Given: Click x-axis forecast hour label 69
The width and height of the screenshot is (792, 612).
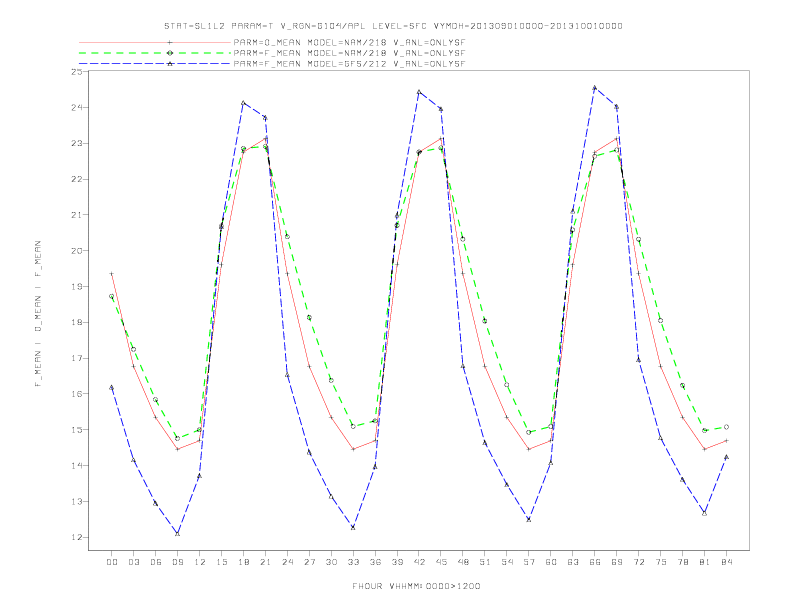Looking at the screenshot, I should point(617,562).
